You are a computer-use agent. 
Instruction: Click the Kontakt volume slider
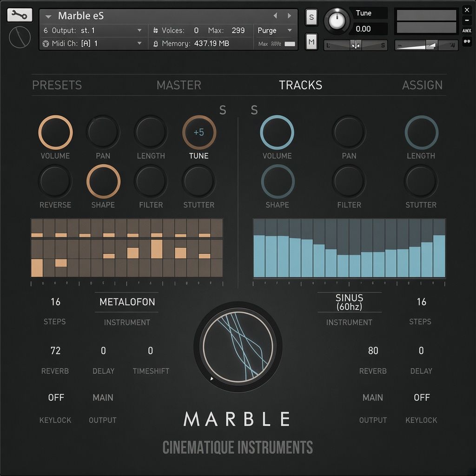426,45
